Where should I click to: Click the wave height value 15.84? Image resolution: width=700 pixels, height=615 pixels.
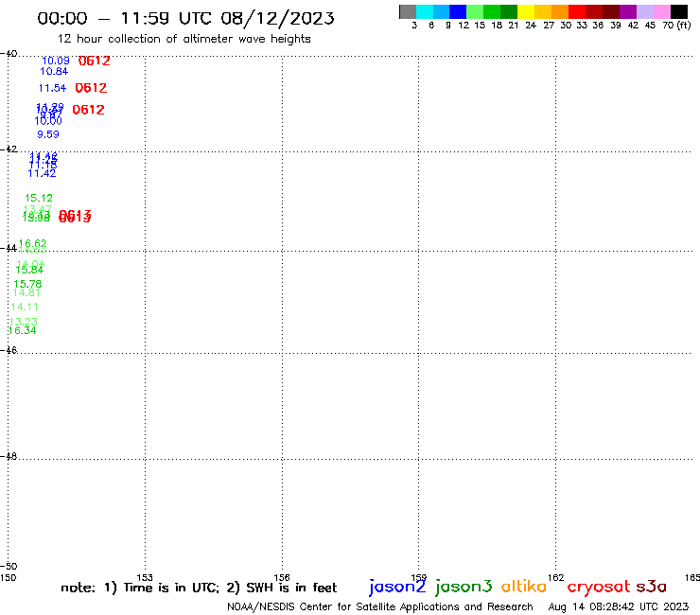(x=29, y=270)
